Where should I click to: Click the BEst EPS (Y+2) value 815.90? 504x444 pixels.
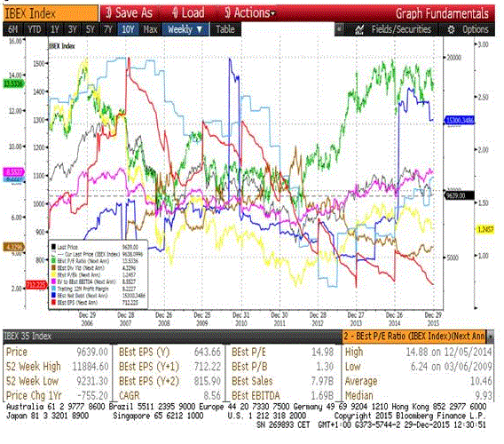point(208,381)
